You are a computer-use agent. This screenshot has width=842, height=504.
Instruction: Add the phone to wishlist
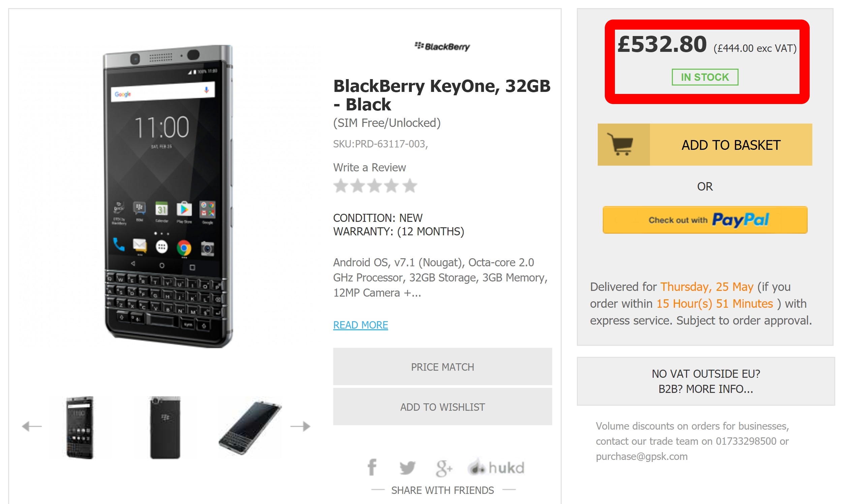tap(442, 407)
